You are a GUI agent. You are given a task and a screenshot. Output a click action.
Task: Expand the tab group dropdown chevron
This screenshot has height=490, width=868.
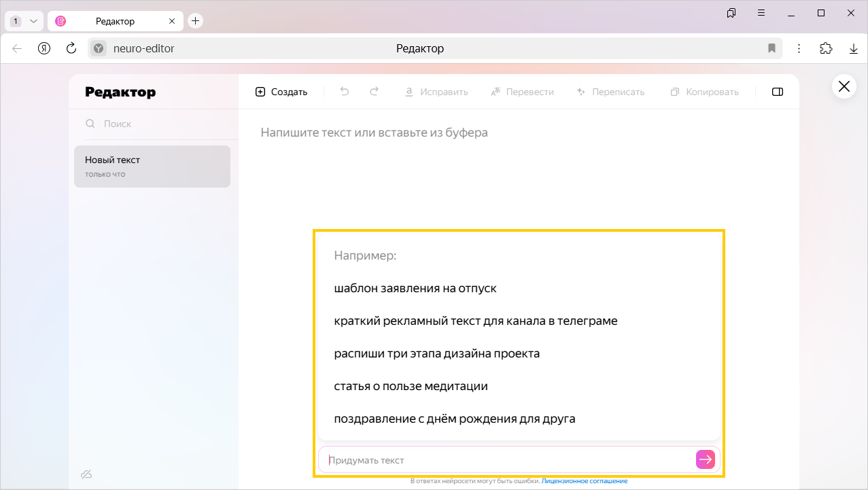click(34, 21)
